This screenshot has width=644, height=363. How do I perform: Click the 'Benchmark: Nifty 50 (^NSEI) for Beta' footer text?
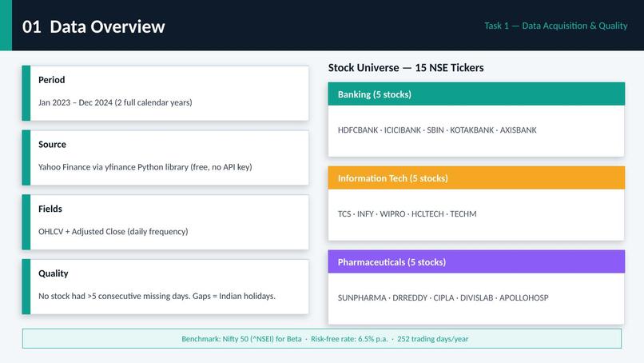241,339
